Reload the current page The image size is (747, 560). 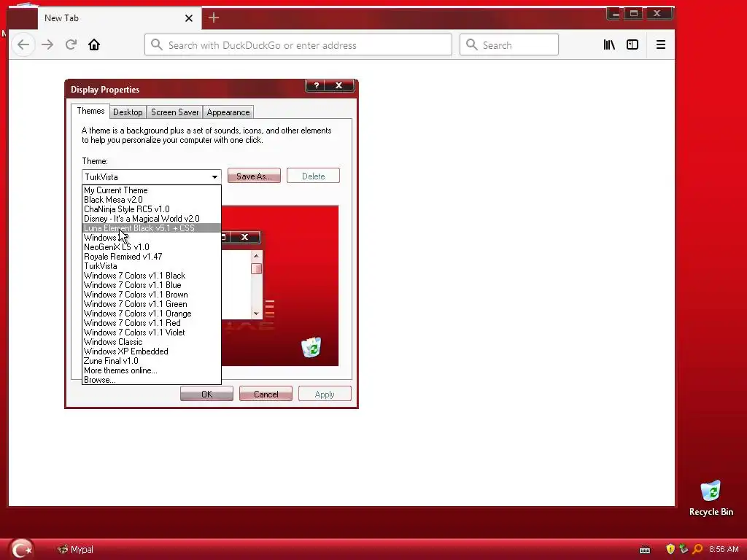71,44
